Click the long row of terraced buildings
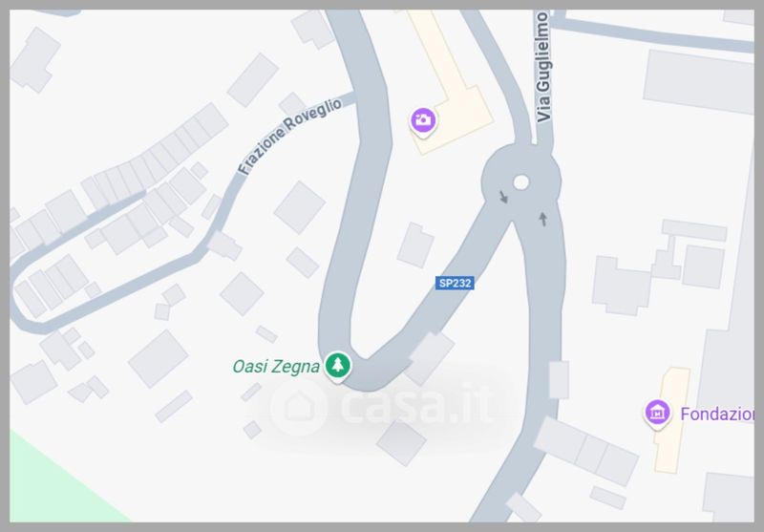 pos(155,154)
